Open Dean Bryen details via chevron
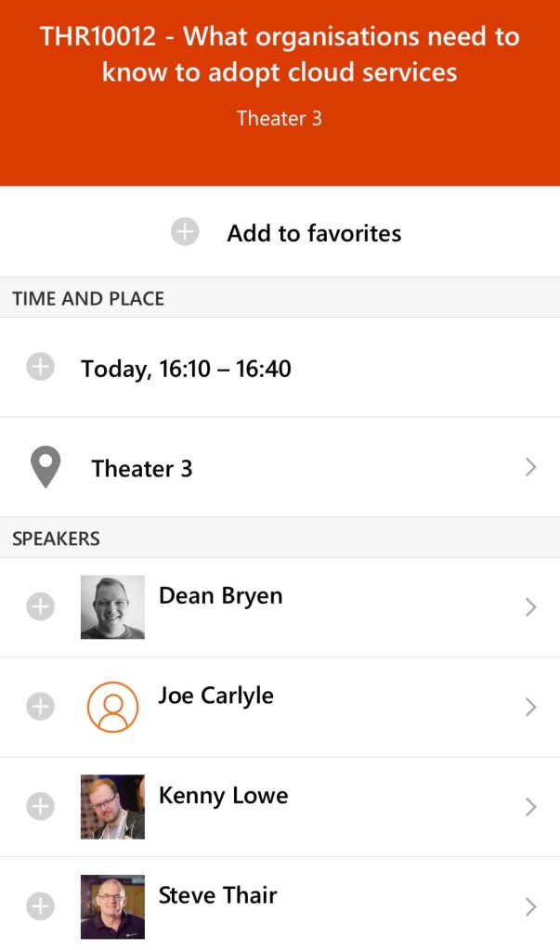This screenshot has width=560, height=950. (x=530, y=607)
